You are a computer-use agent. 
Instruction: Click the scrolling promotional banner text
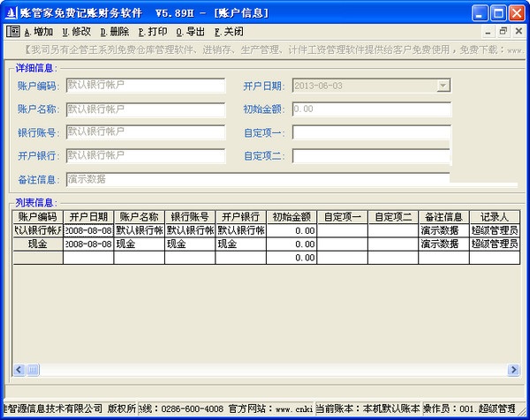[273, 50]
